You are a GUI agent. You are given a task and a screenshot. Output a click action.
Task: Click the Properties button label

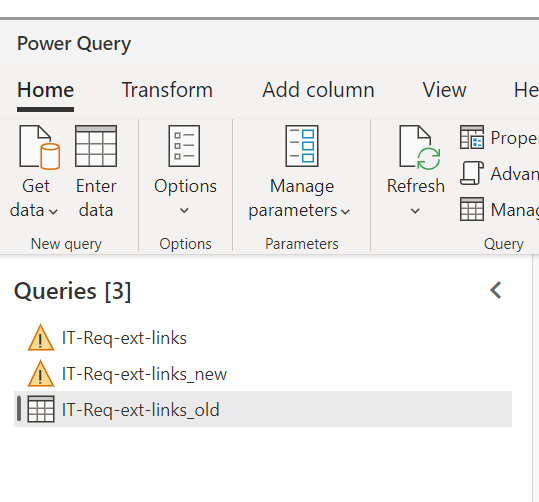click(x=514, y=138)
